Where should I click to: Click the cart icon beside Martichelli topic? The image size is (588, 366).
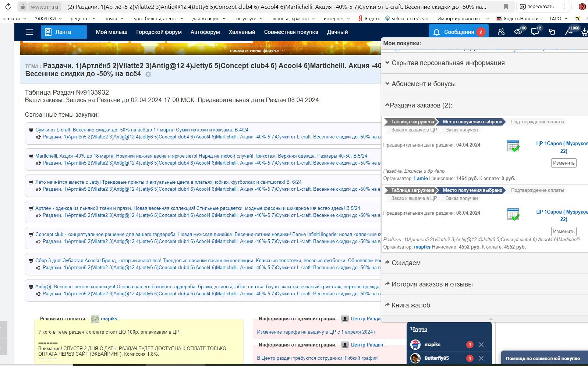pyautogui.click(x=31, y=156)
